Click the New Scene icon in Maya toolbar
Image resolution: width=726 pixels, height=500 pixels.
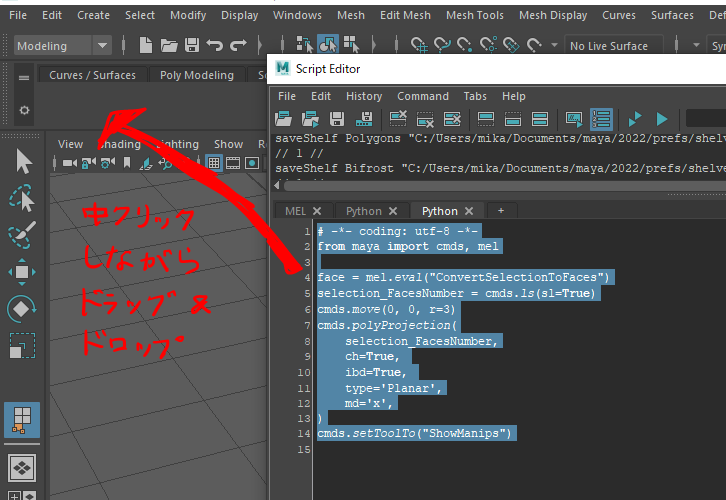(145, 45)
